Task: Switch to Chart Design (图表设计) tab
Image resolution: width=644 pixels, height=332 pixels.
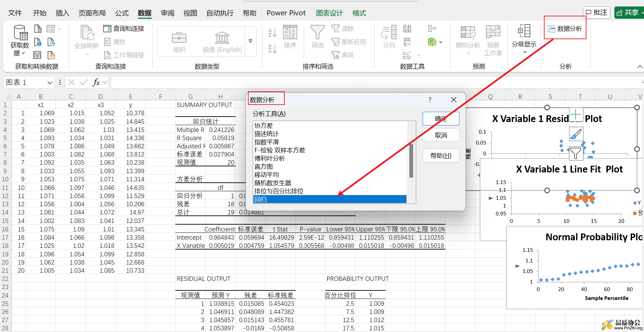Action: coord(329,13)
